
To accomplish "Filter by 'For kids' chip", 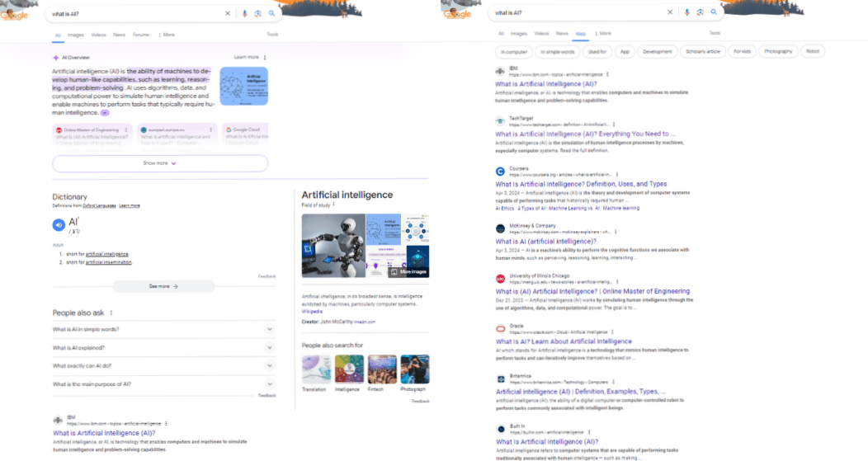I will [743, 51].
